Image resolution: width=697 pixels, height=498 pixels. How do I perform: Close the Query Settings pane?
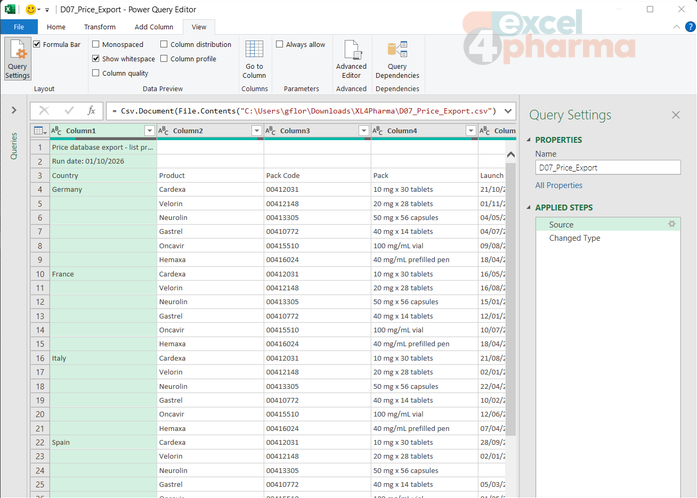(676, 115)
